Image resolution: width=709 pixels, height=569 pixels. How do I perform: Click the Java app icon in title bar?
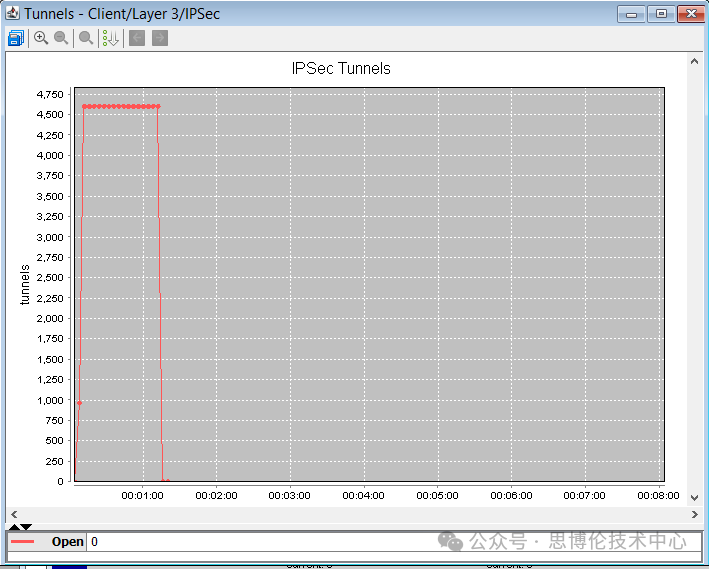[12, 14]
